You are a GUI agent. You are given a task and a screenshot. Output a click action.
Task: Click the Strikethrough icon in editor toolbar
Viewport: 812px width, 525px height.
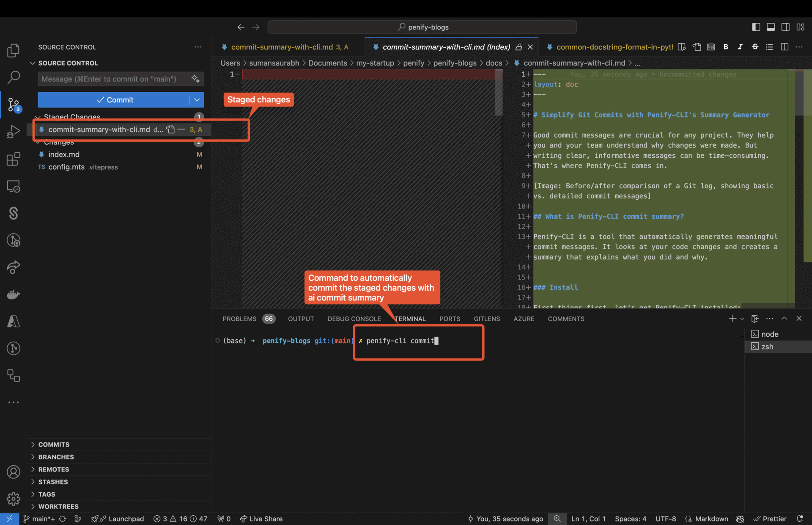pos(754,47)
